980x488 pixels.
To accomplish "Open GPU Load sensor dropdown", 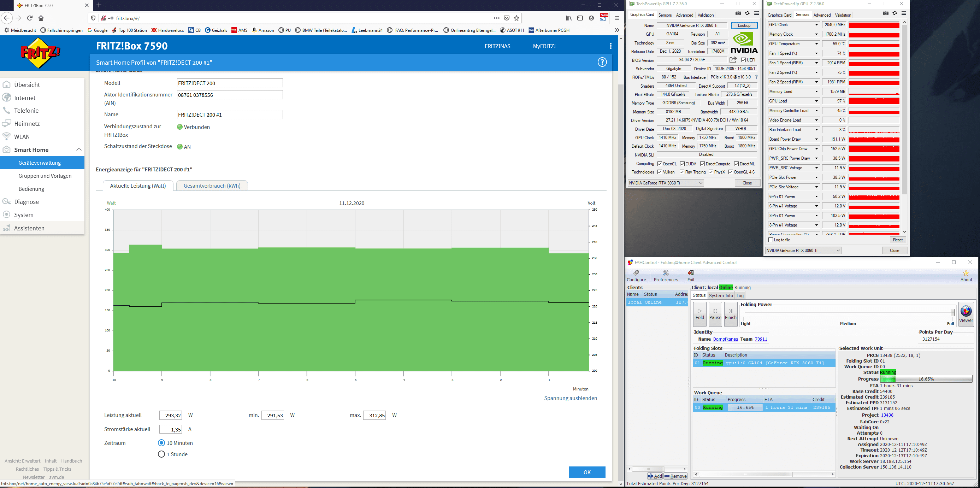I will (816, 101).
